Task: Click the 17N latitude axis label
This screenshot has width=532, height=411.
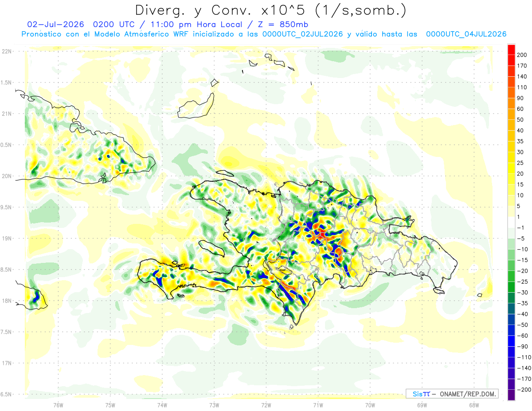Action: pos(7,363)
